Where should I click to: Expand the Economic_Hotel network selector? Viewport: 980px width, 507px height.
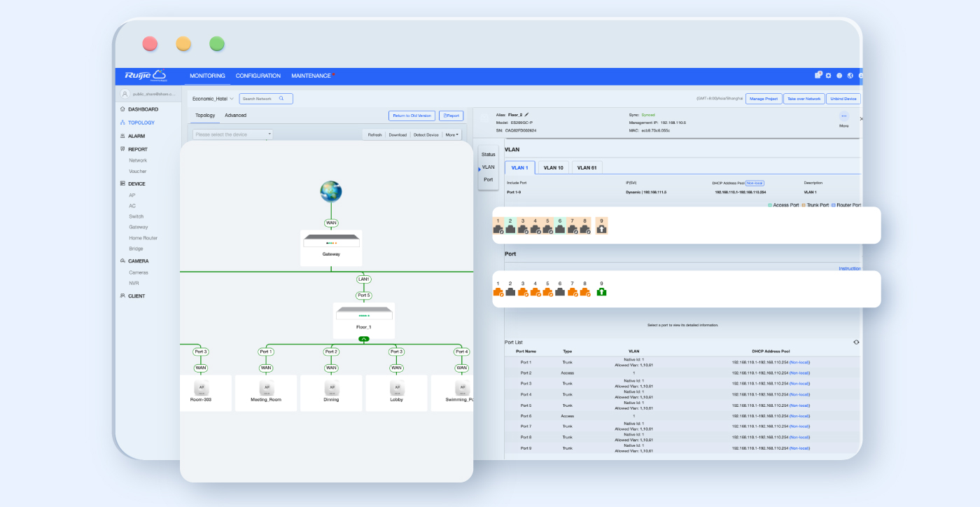pyautogui.click(x=213, y=99)
